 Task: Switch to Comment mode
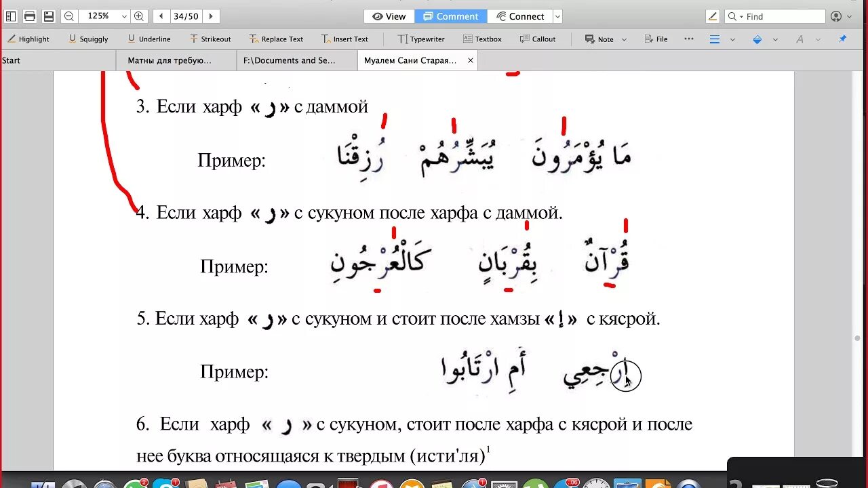pyautogui.click(x=452, y=16)
